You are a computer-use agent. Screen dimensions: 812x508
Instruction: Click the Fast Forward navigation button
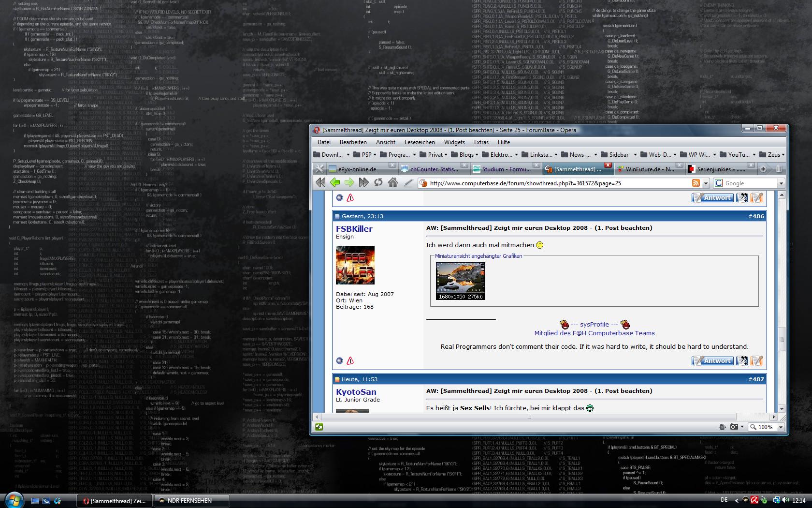pyautogui.click(x=364, y=182)
